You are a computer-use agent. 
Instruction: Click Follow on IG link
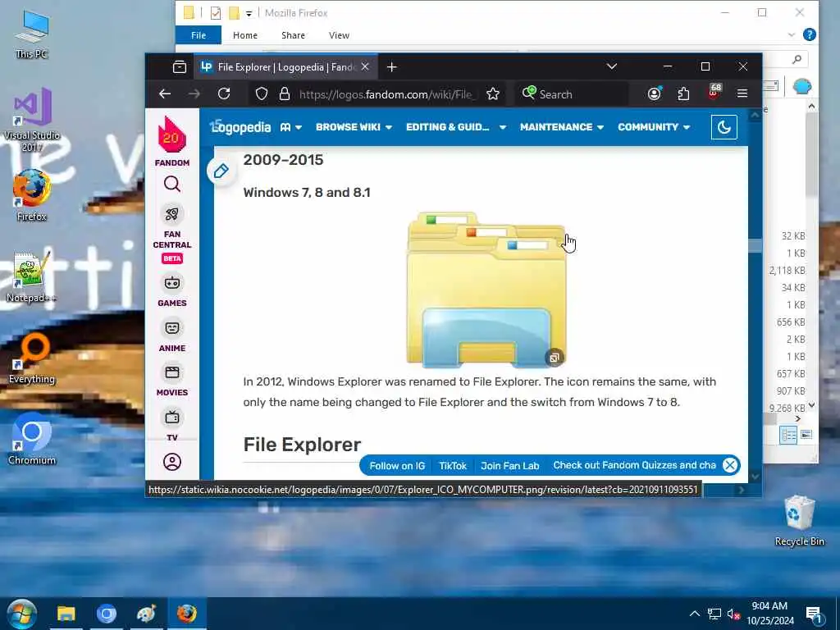pyautogui.click(x=397, y=466)
